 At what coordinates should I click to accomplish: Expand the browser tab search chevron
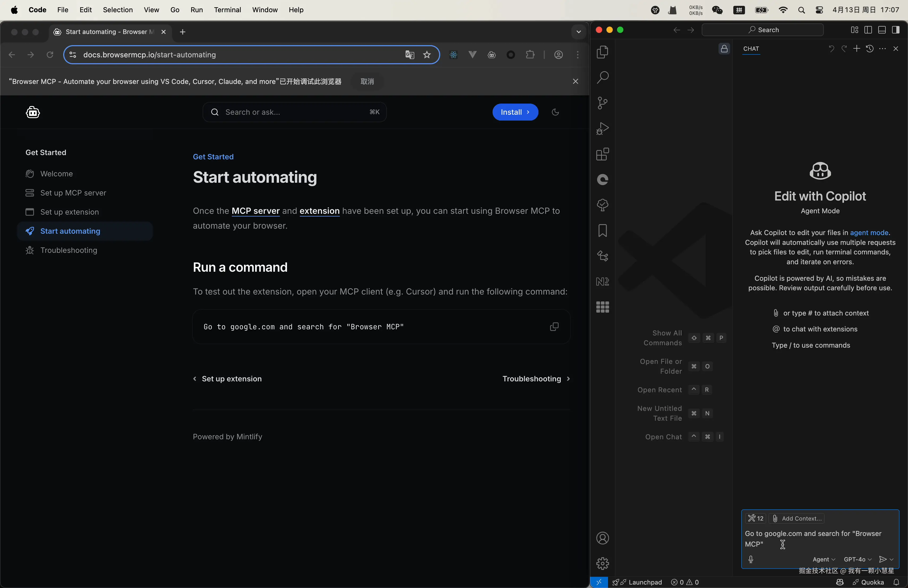pos(578,32)
